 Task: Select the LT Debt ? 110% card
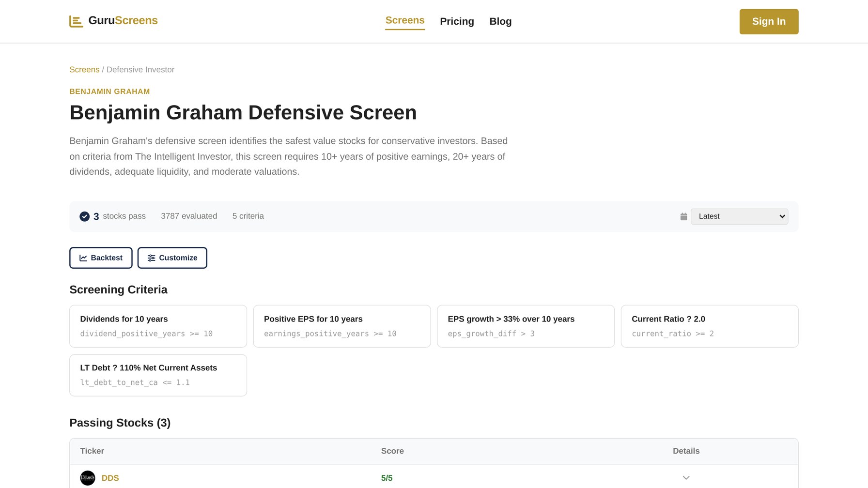pos(158,375)
